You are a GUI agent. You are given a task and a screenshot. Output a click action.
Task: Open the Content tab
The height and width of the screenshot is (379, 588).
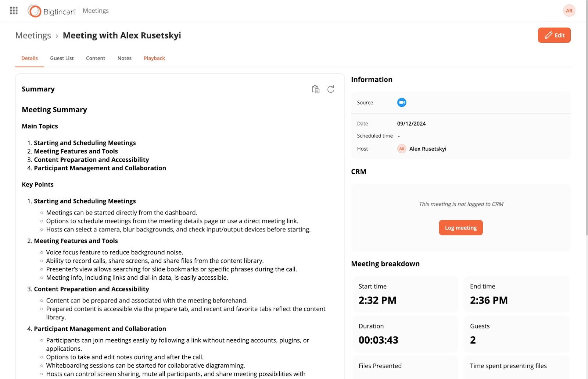pos(96,58)
